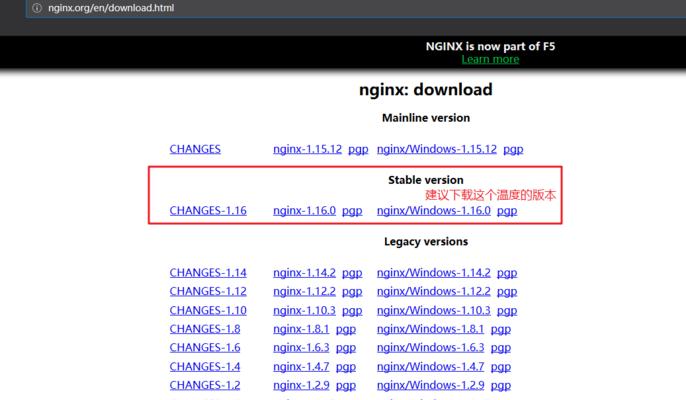Open pgp signature for nginx/Windows-1.12.2
Image resolution: width=686 pixels, height=400 pixels.
507,292
